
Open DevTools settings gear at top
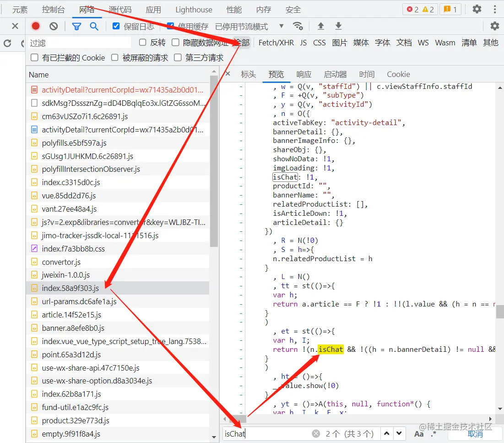pos(477,9)
